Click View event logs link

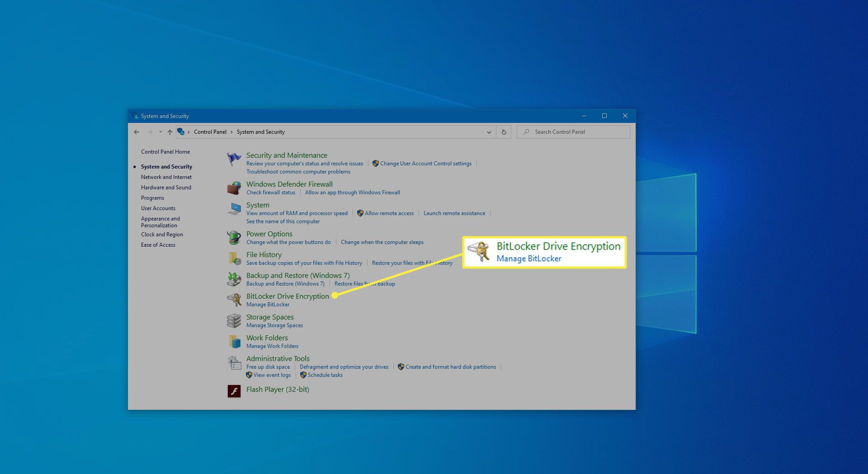click(x=272, y=375)
